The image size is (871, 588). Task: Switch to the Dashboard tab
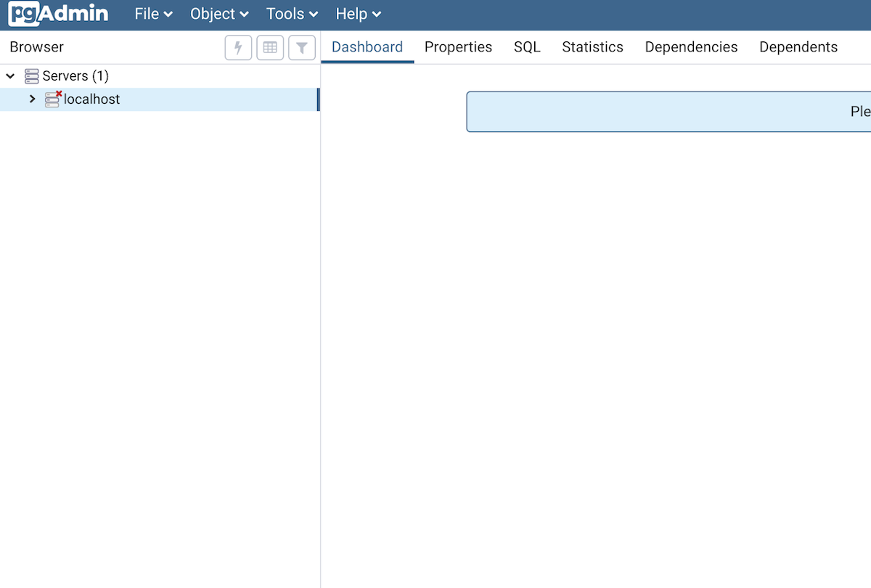367,47
